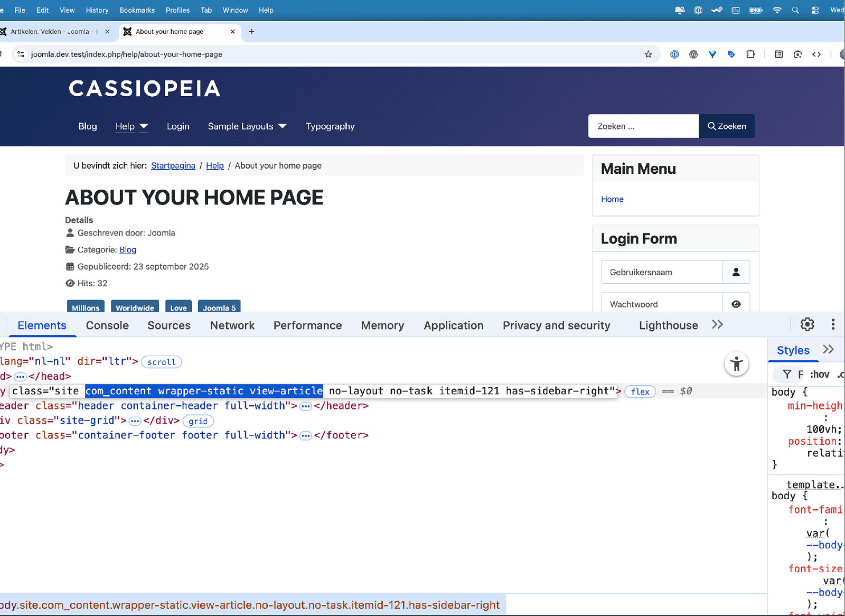Open the browser extensions puzzle icon
This screenshot has width=845, height=616.
pos(750,54)
